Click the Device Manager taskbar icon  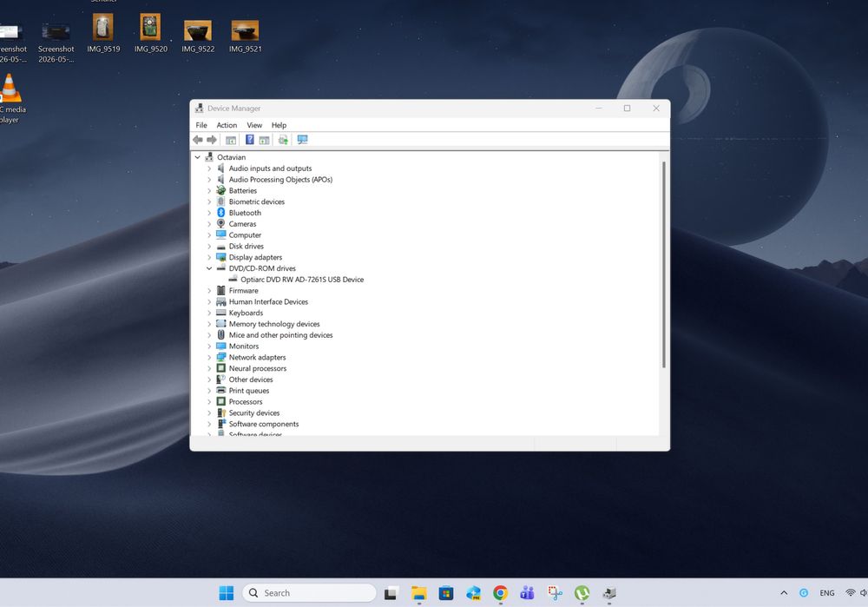[609, 592]
